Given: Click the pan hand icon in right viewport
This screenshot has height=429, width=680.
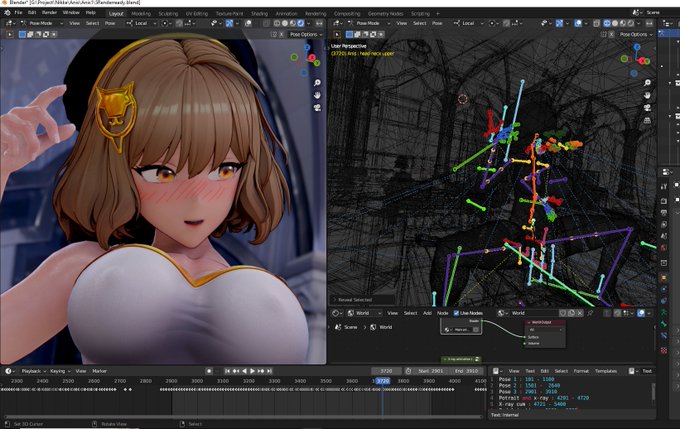Looking at the screenshot, I should click(647, 95).
